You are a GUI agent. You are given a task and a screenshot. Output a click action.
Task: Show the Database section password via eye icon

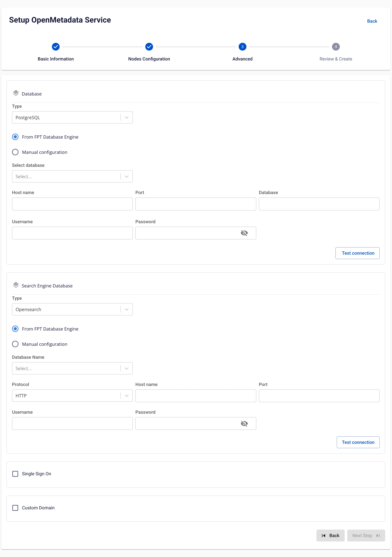coord(244,233)
